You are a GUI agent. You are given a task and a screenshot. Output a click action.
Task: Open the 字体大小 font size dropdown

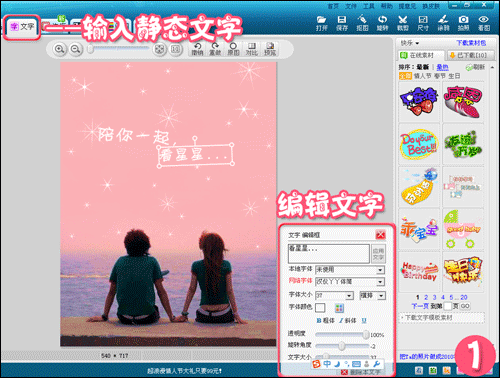(349, 296)
